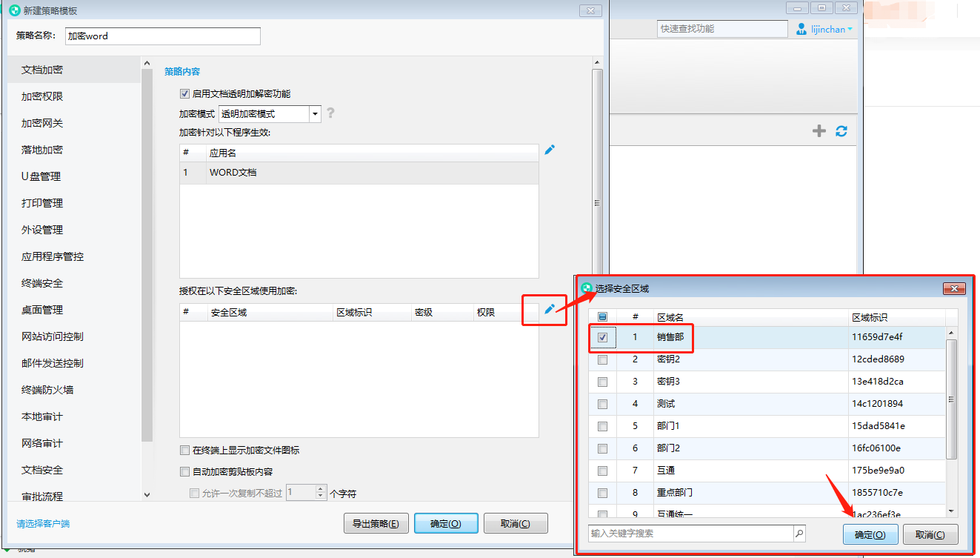Click 导出策略(E) button
The image size is (980, 558).
(x=376, y=523)
